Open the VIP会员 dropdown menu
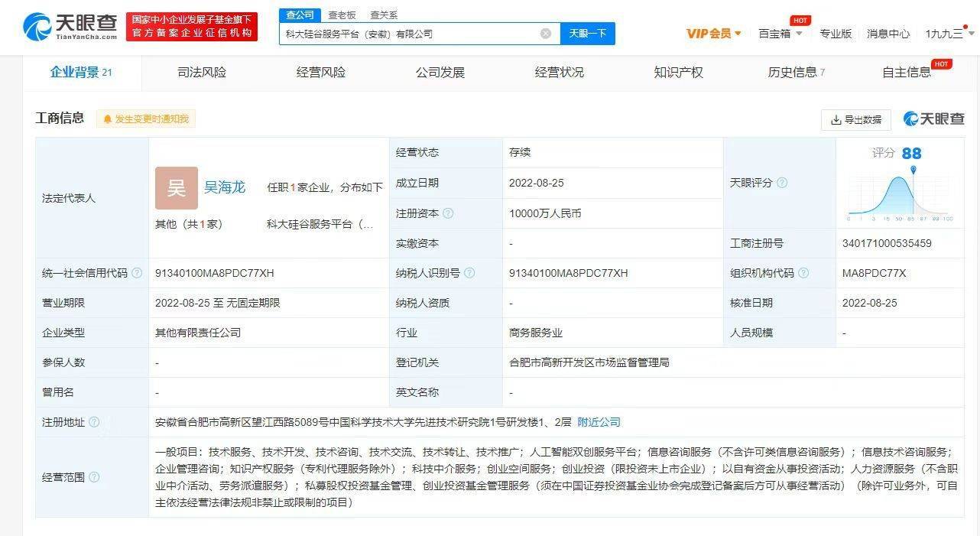 click(x=712, y=34)
